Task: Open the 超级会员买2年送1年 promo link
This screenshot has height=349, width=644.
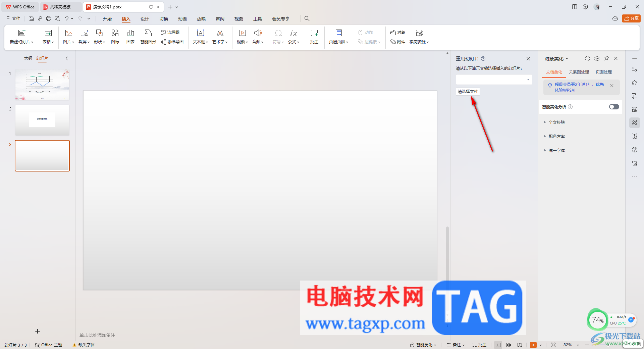Action: (579, 87)
